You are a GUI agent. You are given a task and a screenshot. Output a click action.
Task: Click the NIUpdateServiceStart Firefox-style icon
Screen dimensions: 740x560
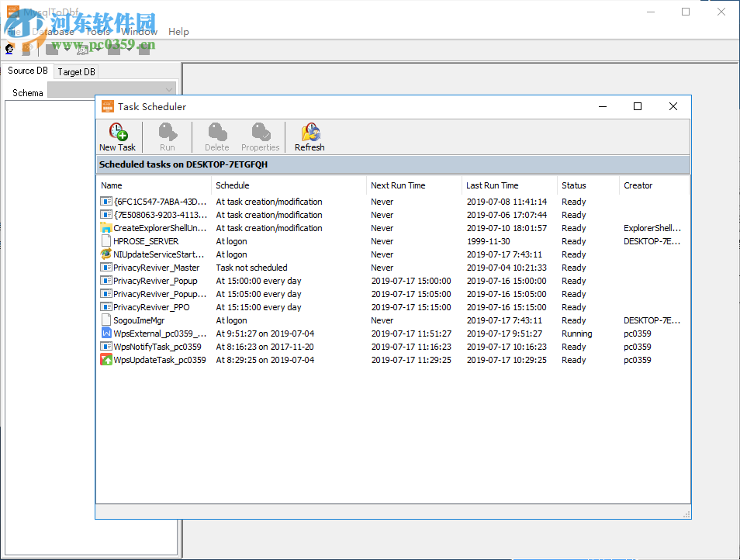coord(105,254)
